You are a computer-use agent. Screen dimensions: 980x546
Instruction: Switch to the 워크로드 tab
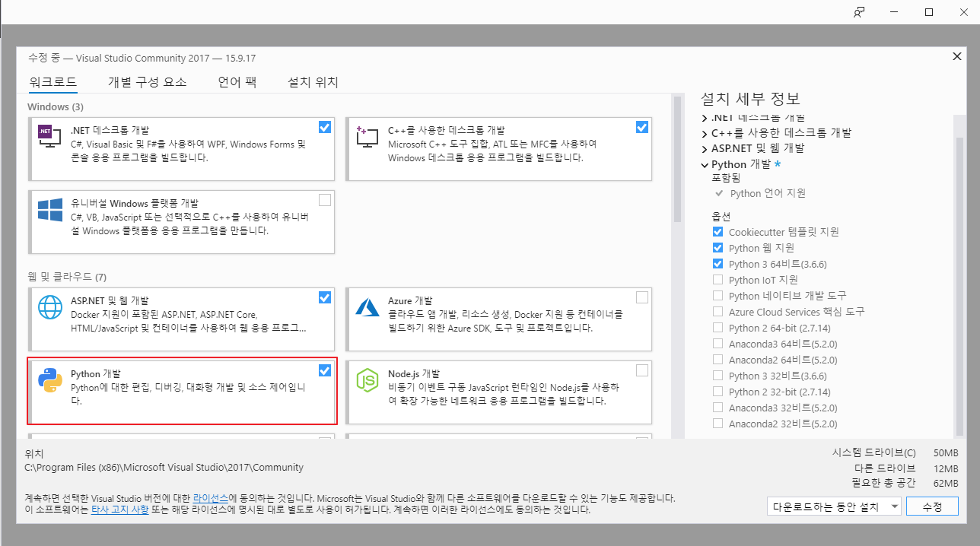(52, 82)
